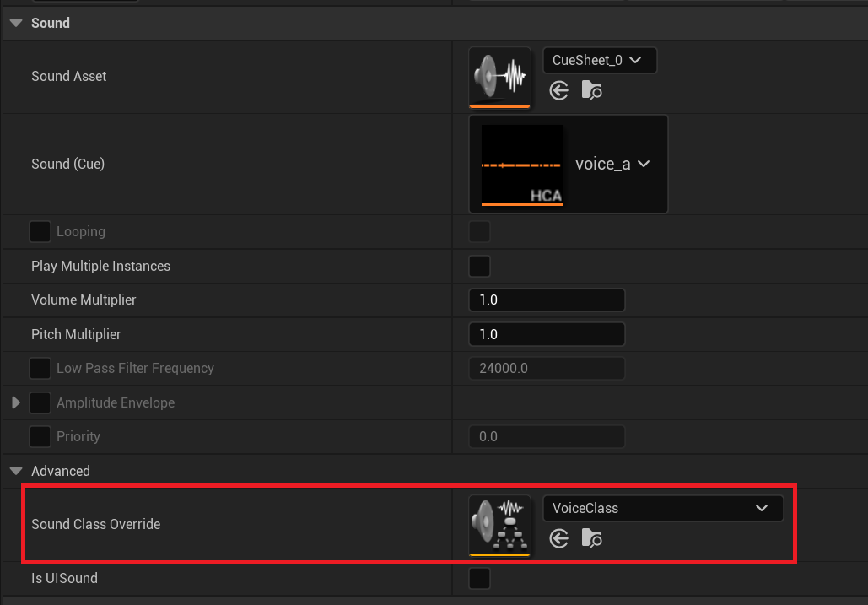Use selected asset arrow for Sound Asset
This screenshot has height=605, width=868.
[x=558, y=91]
